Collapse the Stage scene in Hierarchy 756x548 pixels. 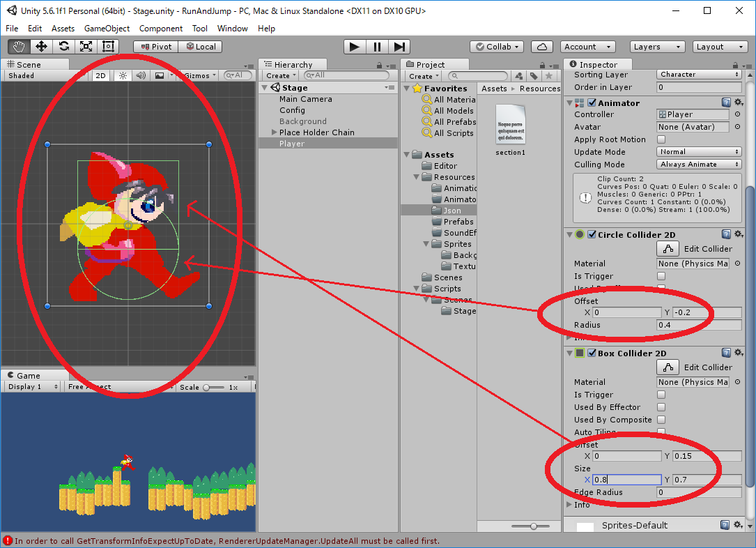(x=264, y=88)
